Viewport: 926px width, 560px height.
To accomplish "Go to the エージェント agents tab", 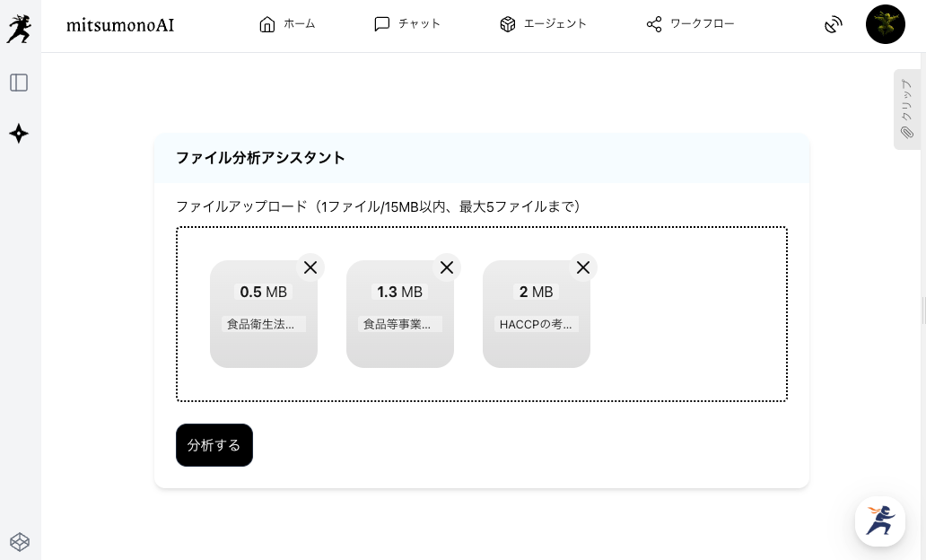I will point(543,24).
